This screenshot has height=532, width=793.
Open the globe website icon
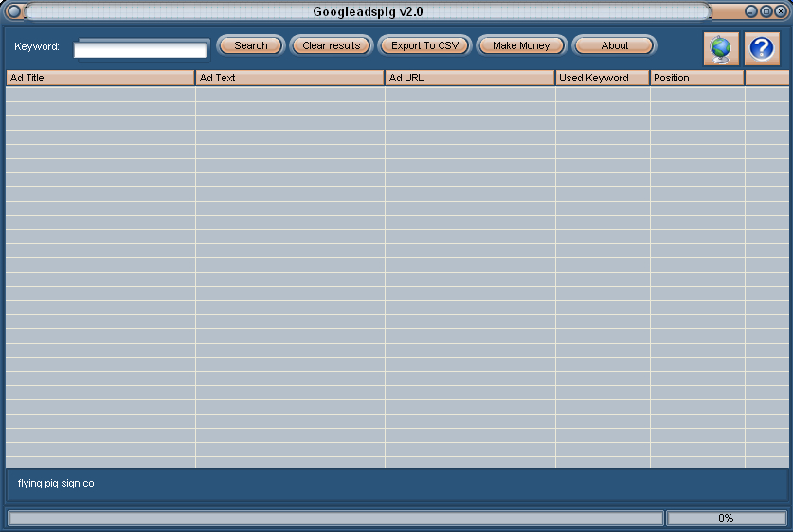tap(721, 49)
